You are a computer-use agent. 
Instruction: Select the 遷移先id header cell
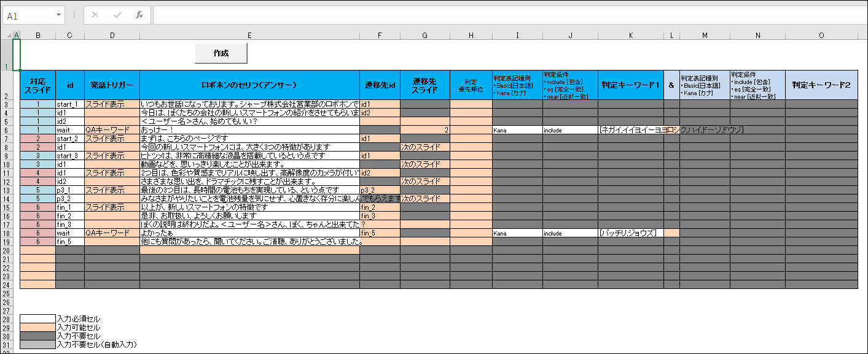point(380,85)
